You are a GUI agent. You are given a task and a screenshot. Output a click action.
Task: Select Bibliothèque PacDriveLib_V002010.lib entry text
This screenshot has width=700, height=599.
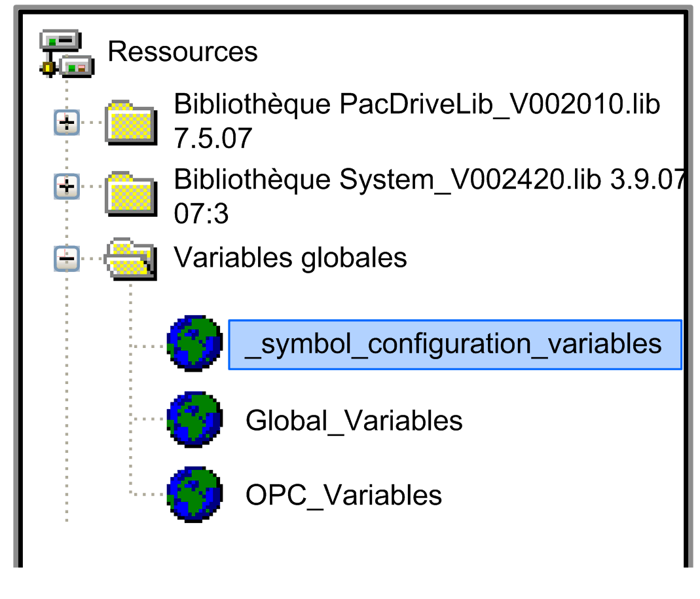point(416,105)
